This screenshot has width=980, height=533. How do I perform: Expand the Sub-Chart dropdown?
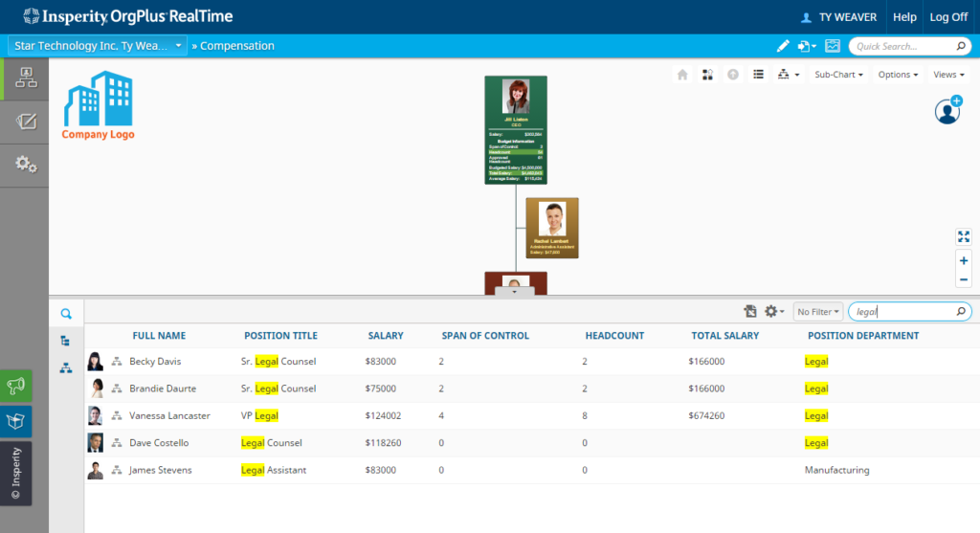click(838, 75)
